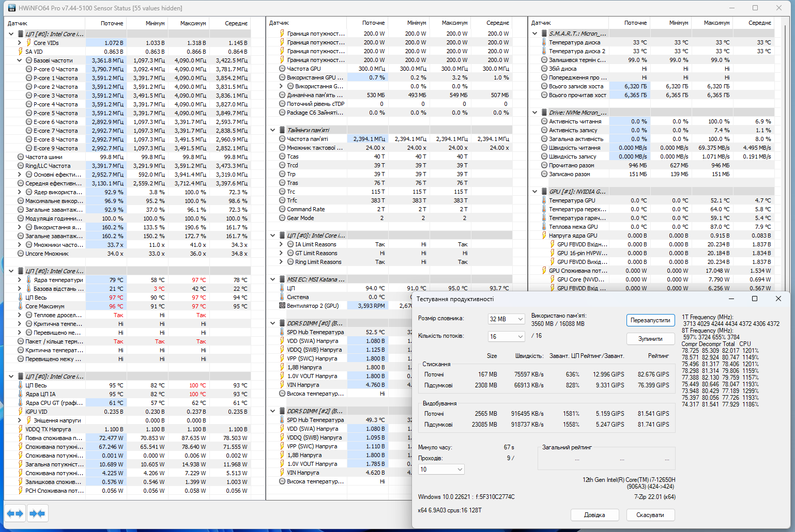Click the thermometer icon next to Ядра температури
Viewport: 795px width, 532px height.
(28, 280)
